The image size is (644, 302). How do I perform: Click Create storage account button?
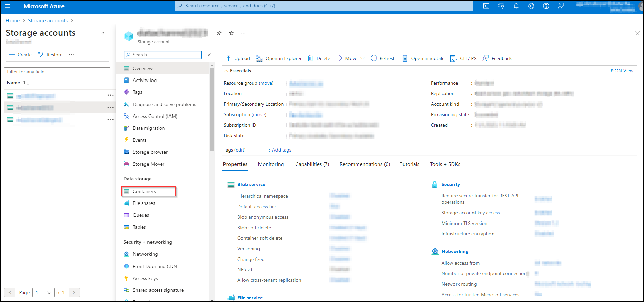20,55
